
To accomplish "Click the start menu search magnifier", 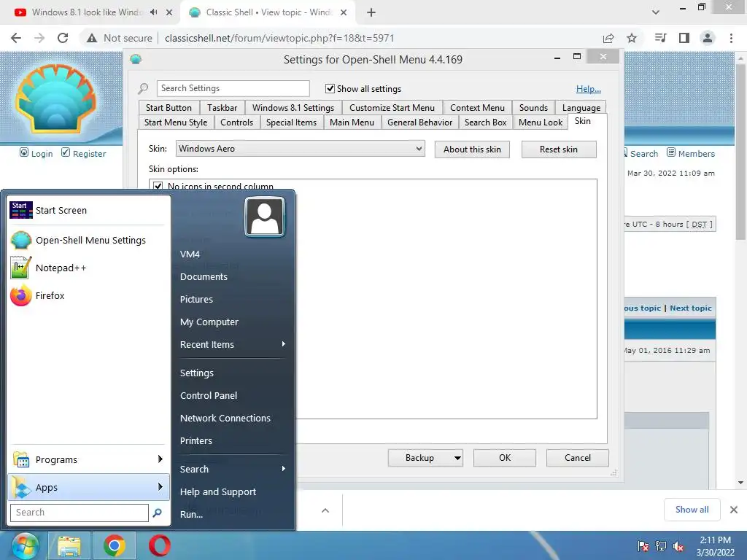I will [158, 513].
